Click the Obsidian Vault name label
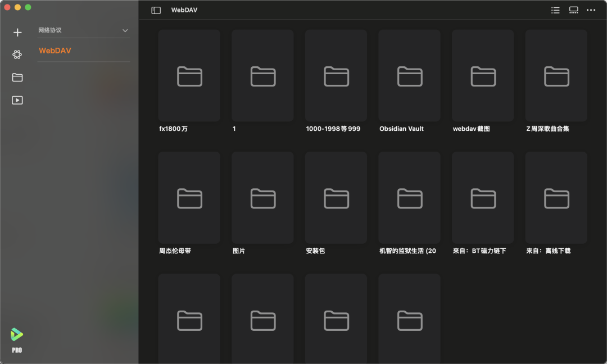The height and width of the screenshot is (364, 607). point(401,129)
